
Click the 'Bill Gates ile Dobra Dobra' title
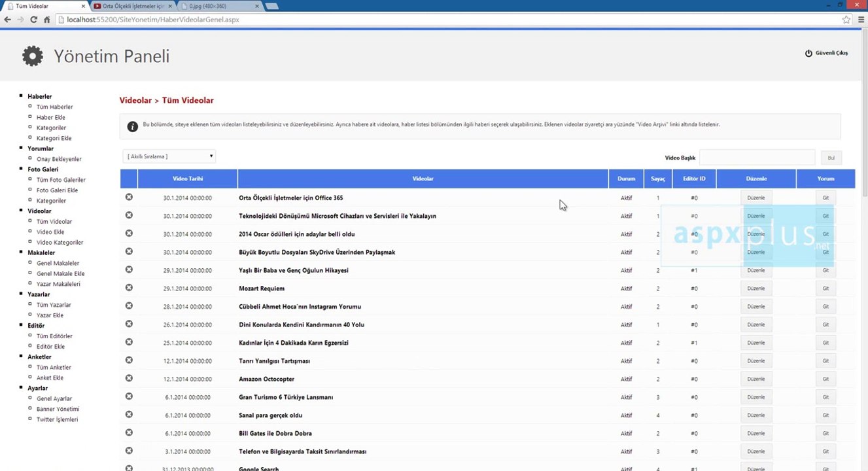pos(275,433)
